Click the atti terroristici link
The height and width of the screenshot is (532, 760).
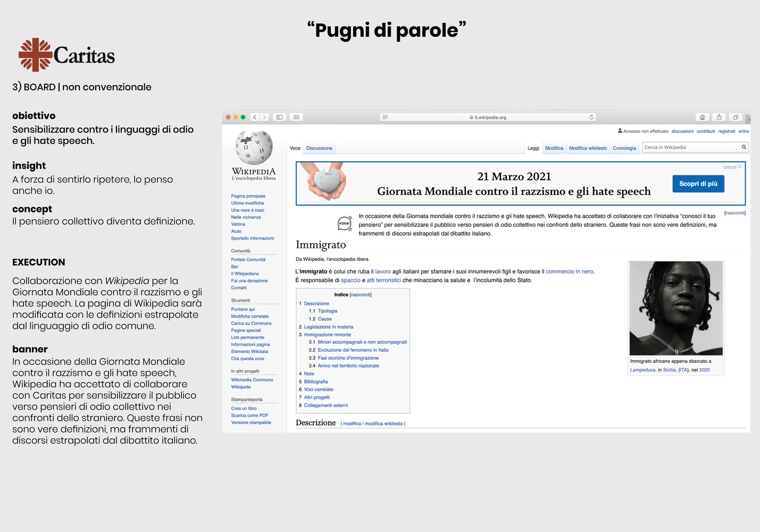[x=384, y=280]
